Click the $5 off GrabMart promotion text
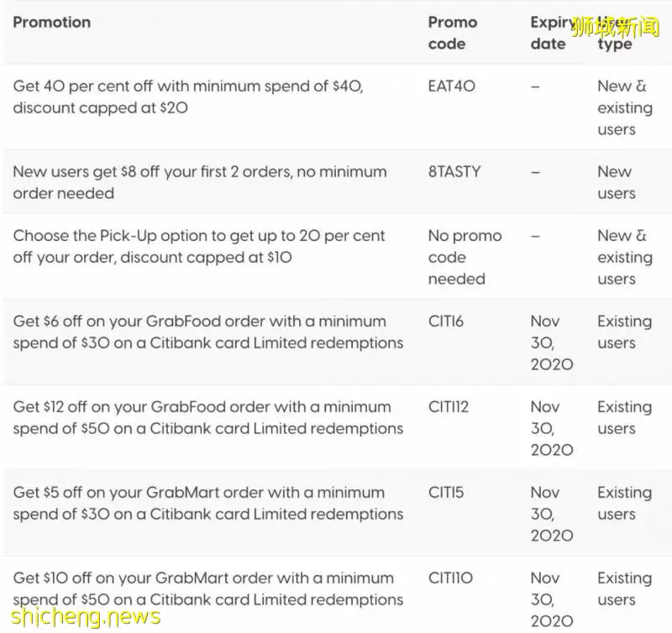The height and width of the screenshot is (633, 672). tap(208, 503)
